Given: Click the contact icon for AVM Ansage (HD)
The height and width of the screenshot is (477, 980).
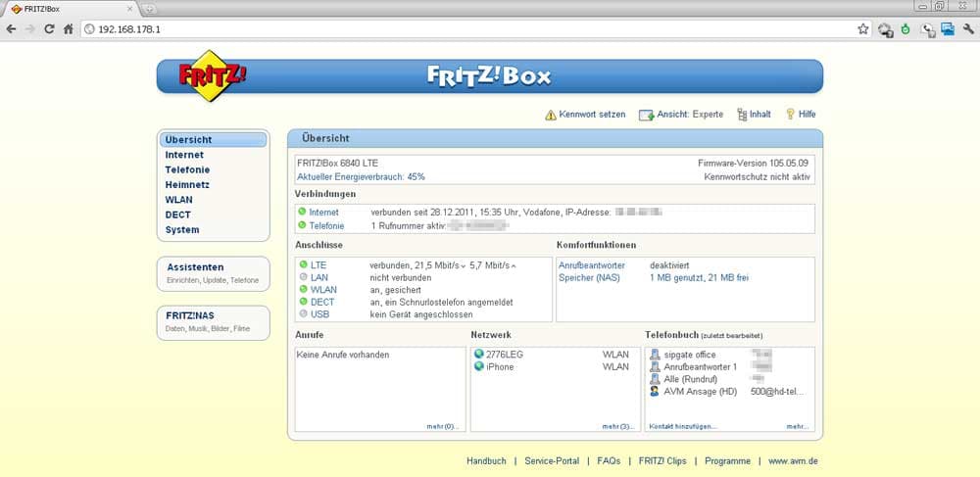Looking at the screenshot, I should pos(655,392).
